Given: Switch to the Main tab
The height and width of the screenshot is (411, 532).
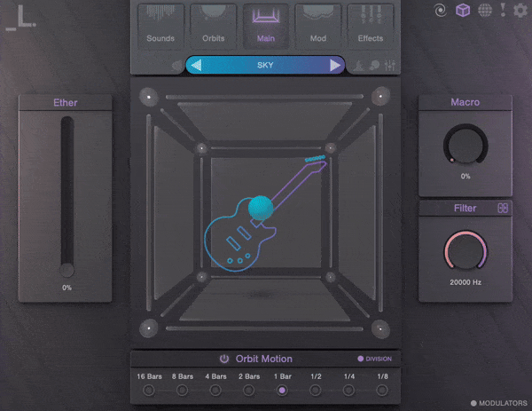Looking at the screenshot, I should point(266,25).
